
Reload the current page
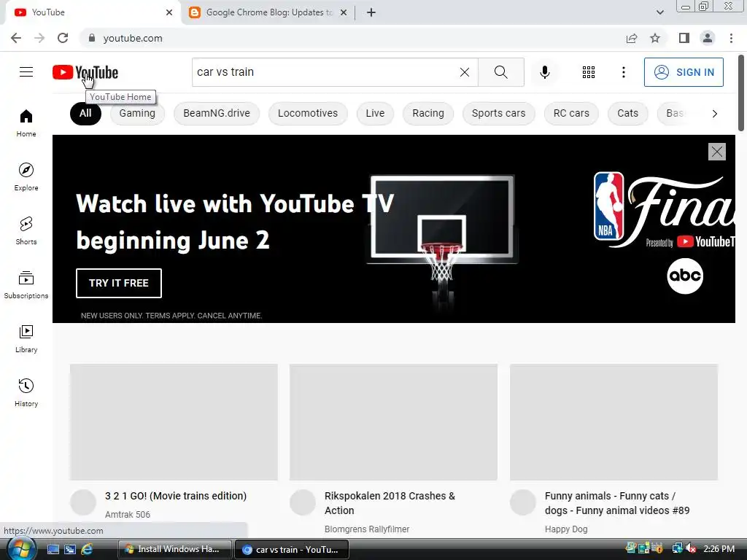click(x=63, y=38)
